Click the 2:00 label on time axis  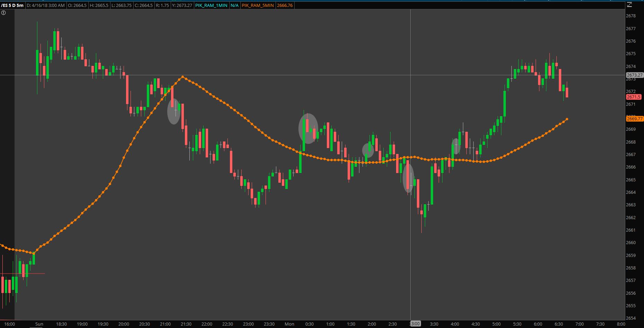[372, 324]
